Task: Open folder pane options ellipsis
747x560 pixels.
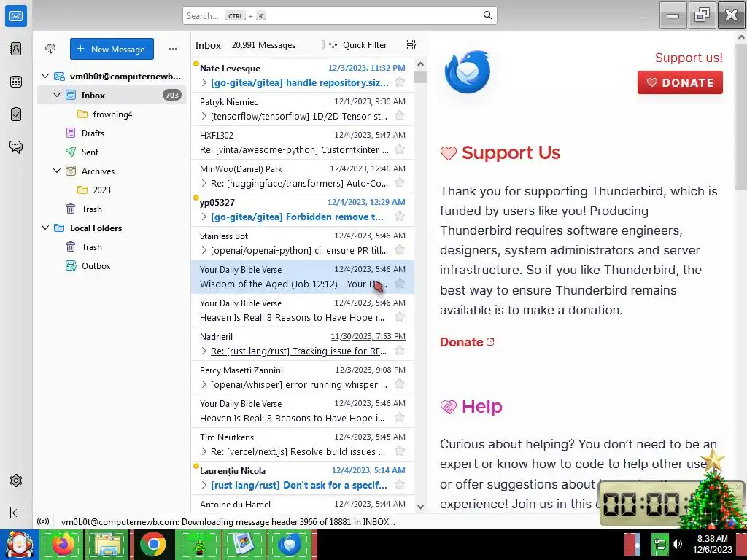Action: click(173, 49)
